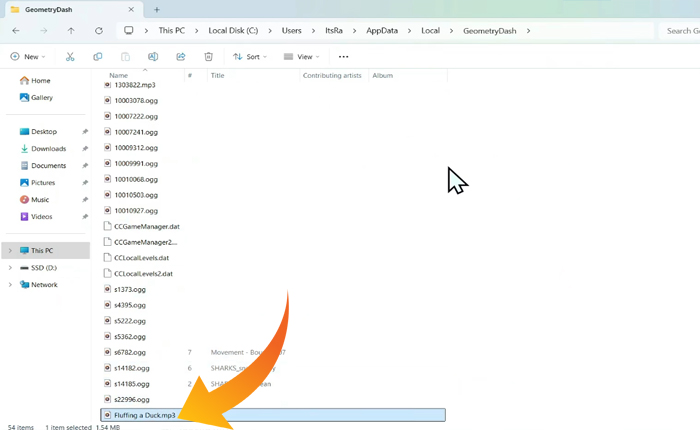Open a new tab with plus button
Image resolution: width=700 pixels, height=430 pixels.
(157, 9)
